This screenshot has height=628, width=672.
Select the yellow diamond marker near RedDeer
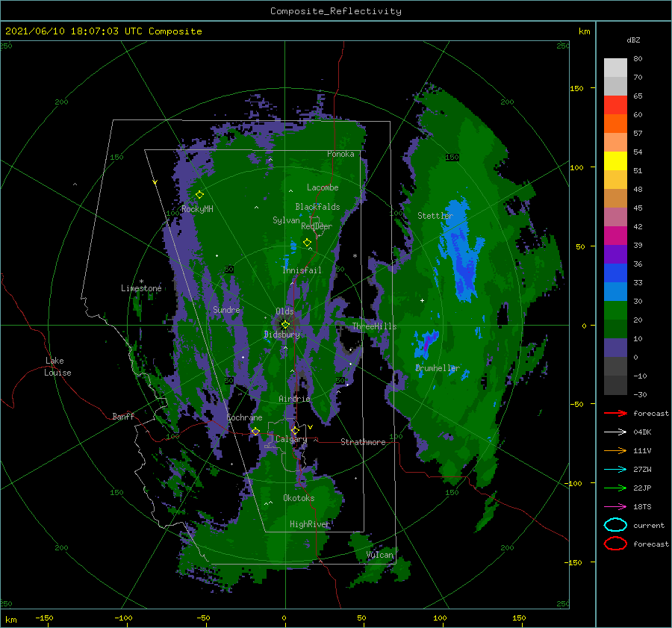(x=307, y=243)
